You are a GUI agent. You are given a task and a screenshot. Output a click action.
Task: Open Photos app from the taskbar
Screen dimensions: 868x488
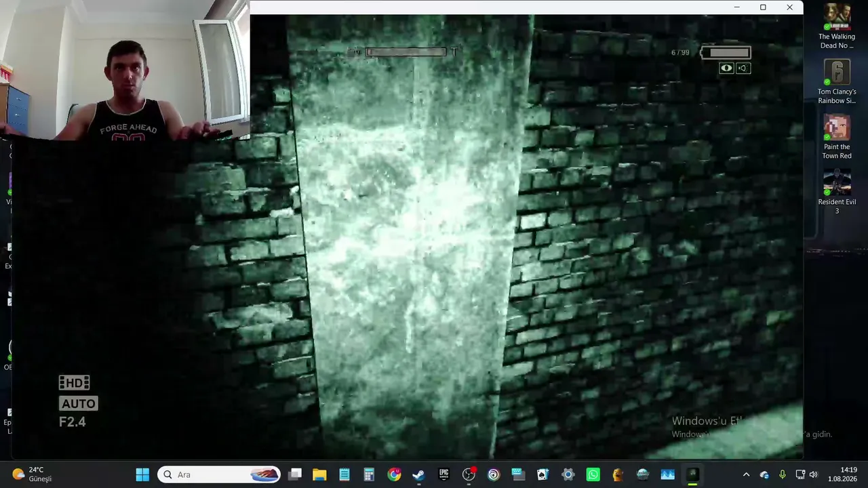(667, 474)
